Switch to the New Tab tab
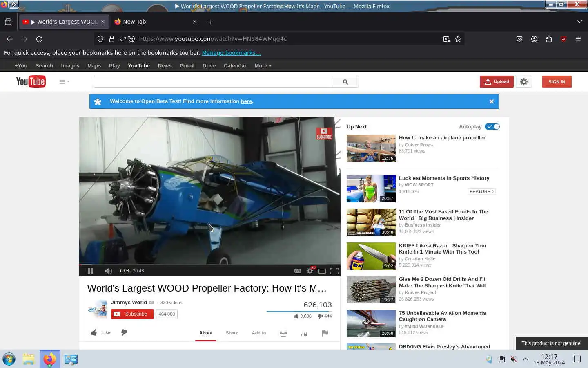The height and width of the screenshot is (368, 588). click(x=155, y=22)
